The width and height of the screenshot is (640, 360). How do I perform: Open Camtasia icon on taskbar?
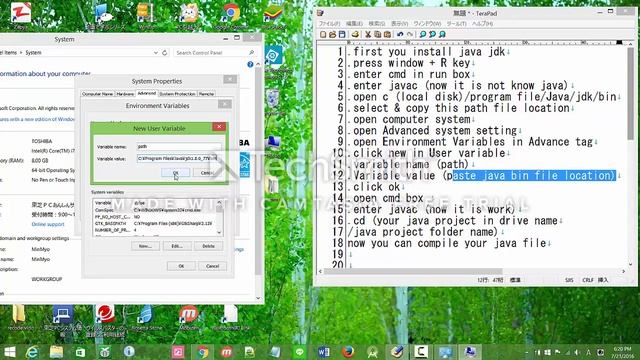point(421,352)
